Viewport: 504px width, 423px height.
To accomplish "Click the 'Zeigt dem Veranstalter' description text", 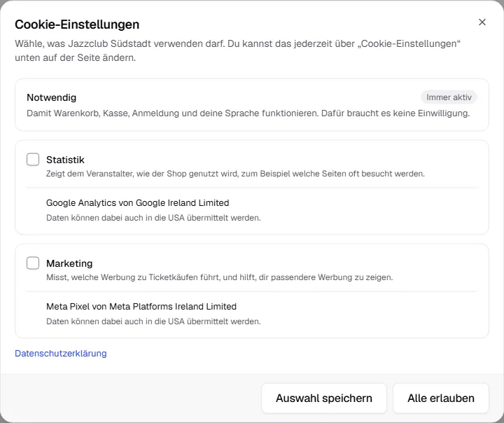I will pos(235,174).
